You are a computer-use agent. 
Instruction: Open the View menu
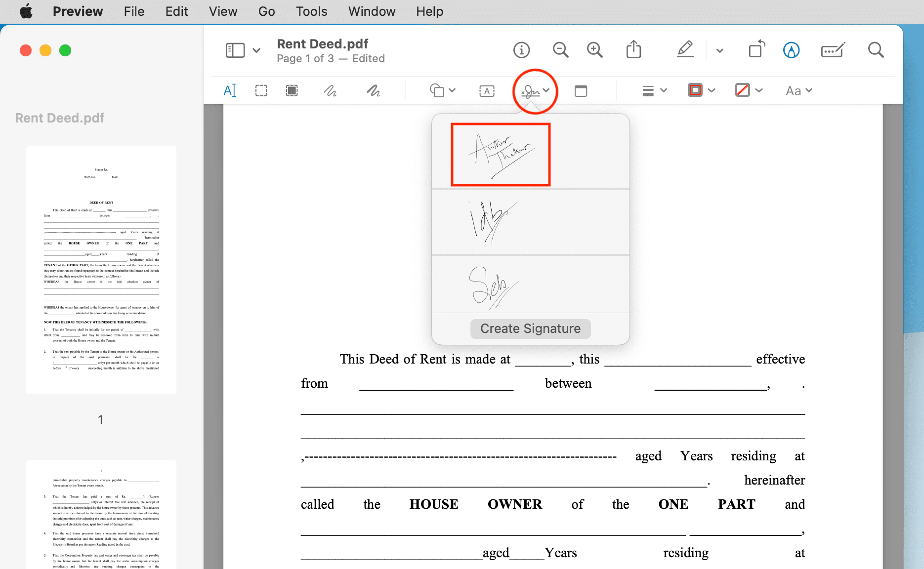(x=223, y=11)
